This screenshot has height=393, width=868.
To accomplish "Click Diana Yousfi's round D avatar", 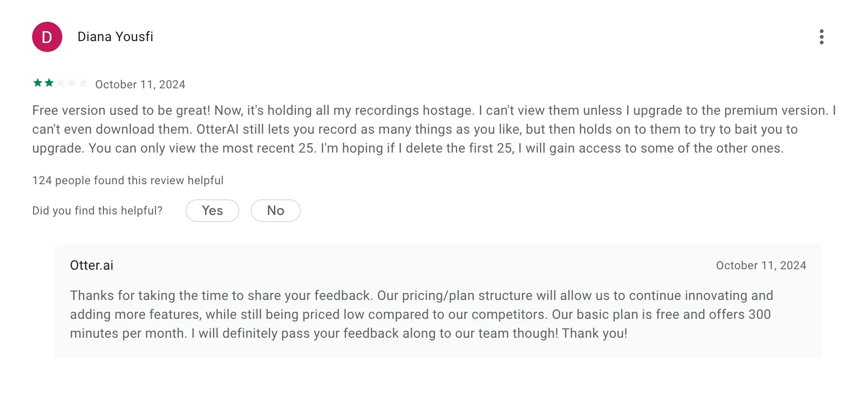I will pos(47,37).
